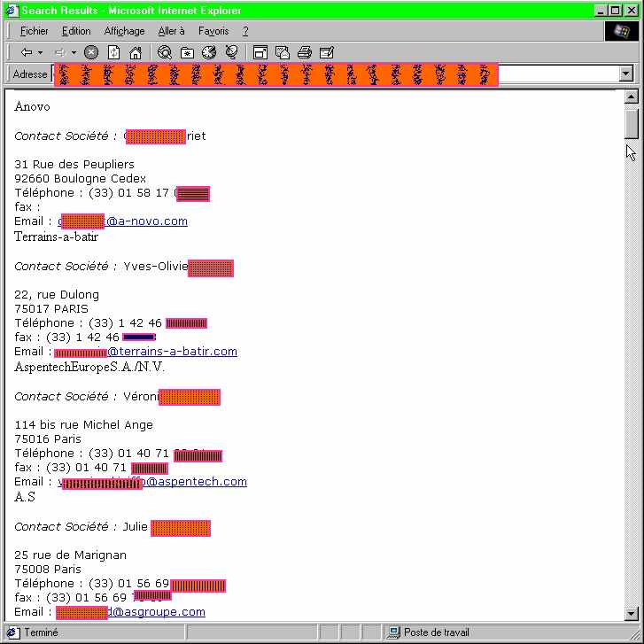The height and width of the screenshot is (644, 644).
Task: Click the 22, rue Dulong address
Action: pos(57,295)
